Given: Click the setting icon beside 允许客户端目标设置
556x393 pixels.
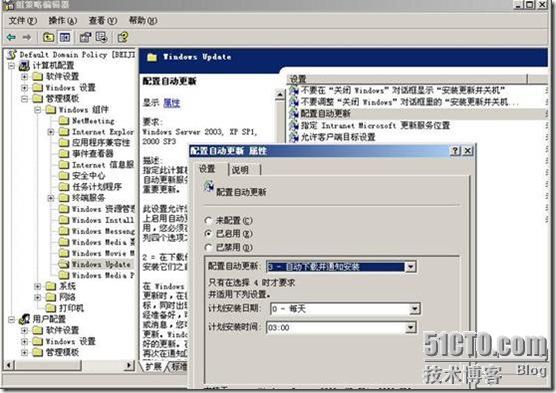Looking at the screenshot, I should tap(294, 137).
